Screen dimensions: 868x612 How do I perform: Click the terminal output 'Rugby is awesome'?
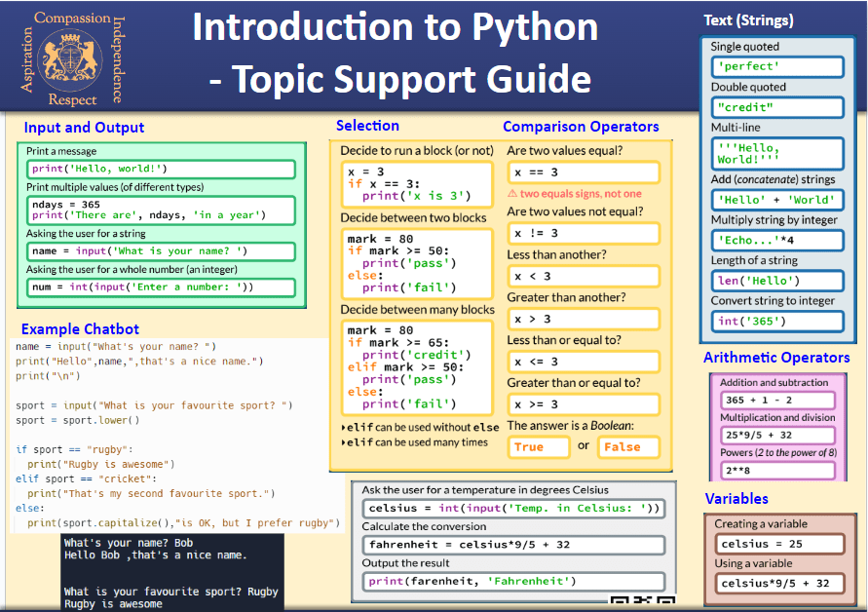(x=113, y=603)
